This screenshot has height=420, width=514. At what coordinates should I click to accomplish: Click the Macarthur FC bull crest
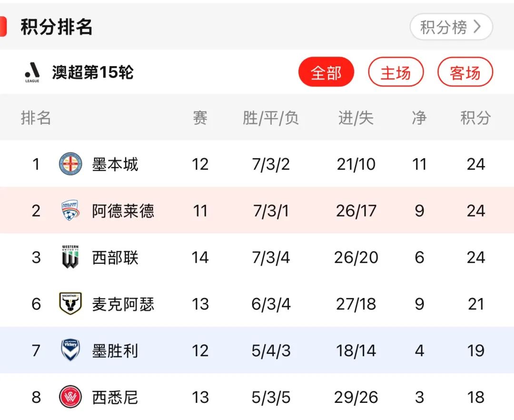pyautogui.click(x=70, y=303)
